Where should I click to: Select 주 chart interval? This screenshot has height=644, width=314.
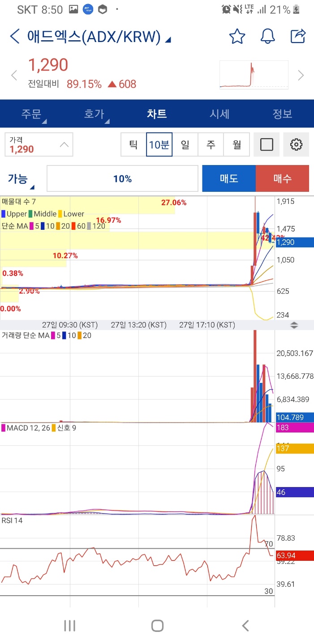coord(211,144)
